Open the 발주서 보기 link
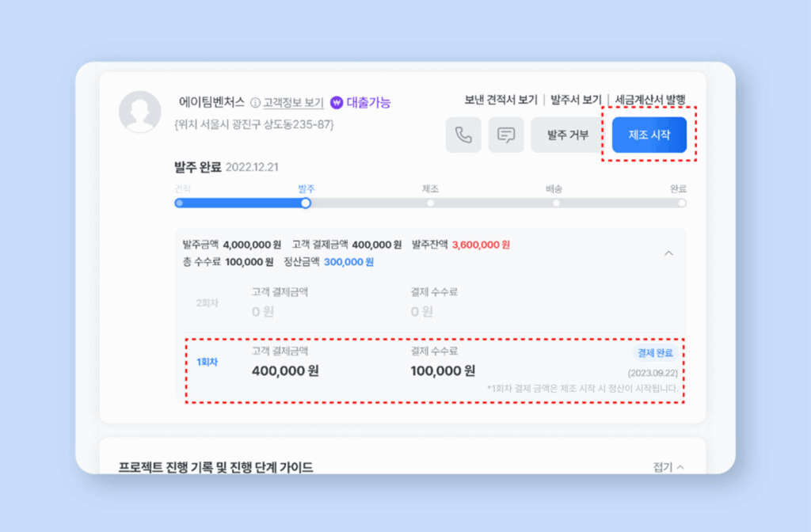Screen dimensions: 811x532 (576, 100)
